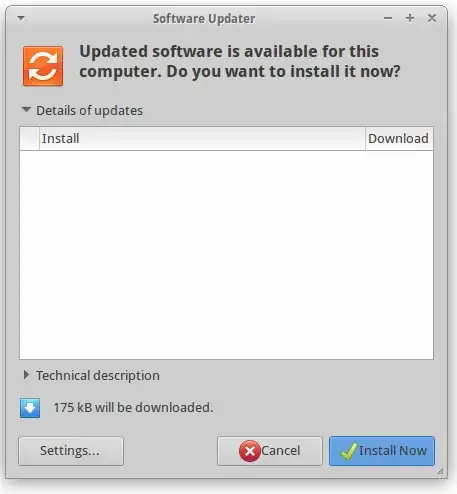Screen dimensions: 457x494
Task: Minimize the Software Updater window
Action: coord(388,18)
